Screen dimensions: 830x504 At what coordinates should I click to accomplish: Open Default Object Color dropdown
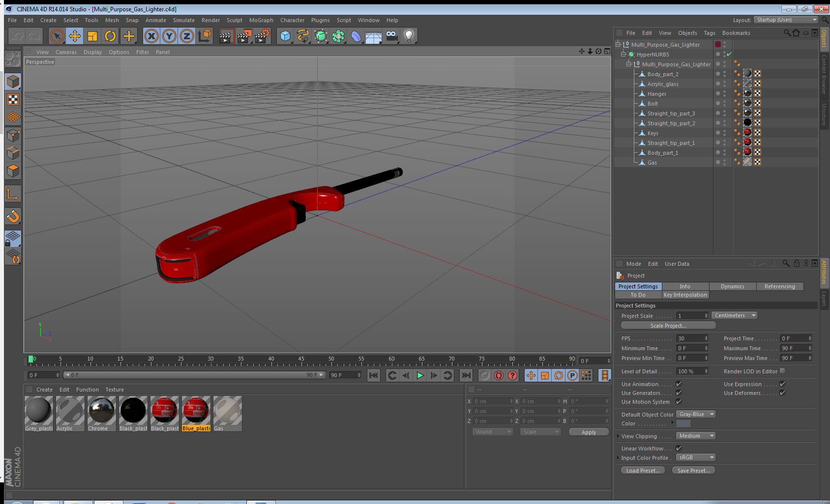pos(696,414)
